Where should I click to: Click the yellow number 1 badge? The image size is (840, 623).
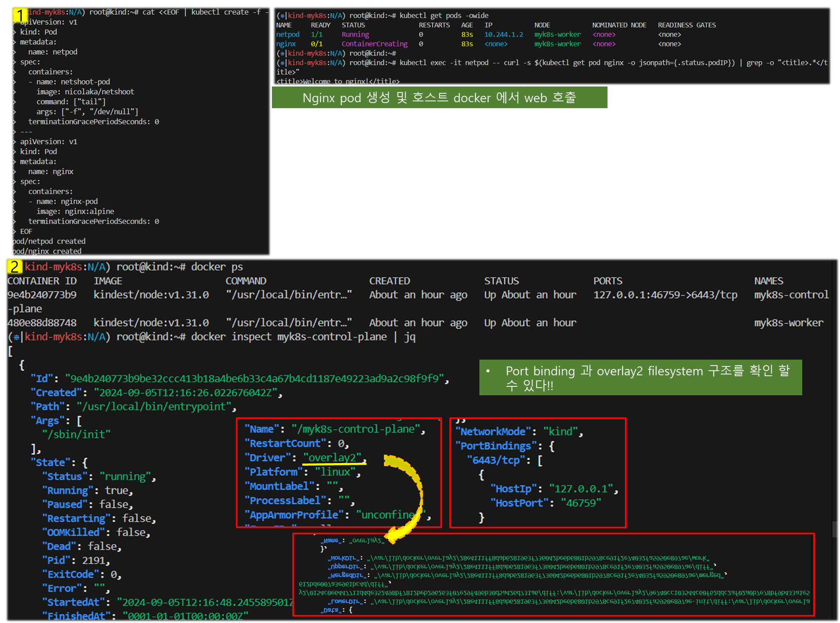click(x=19, y=15)
